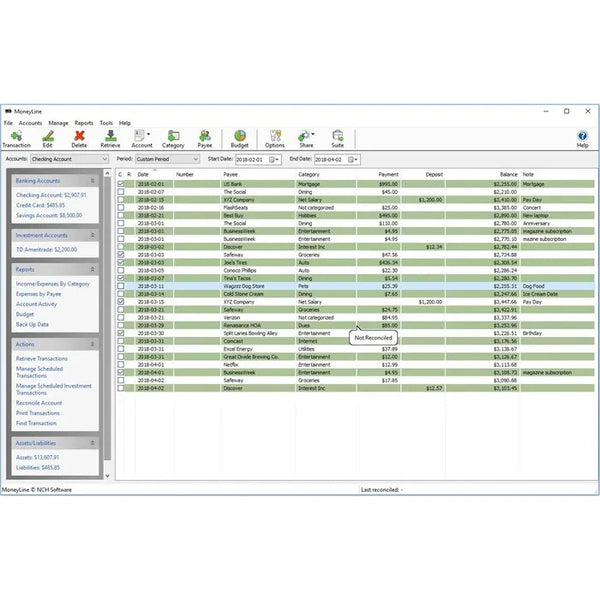Collapse the Actions sidebar panel
Image resolution: width=600 pixels, height=600 pixels.
93,344
